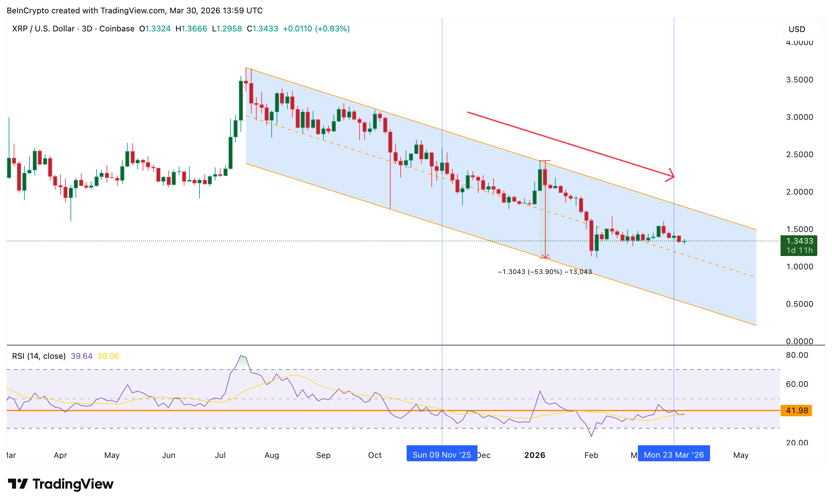Click the 80.00 RSI scale label
The height and width of the screenshot is (504, 832).
(x=797, y=355)
